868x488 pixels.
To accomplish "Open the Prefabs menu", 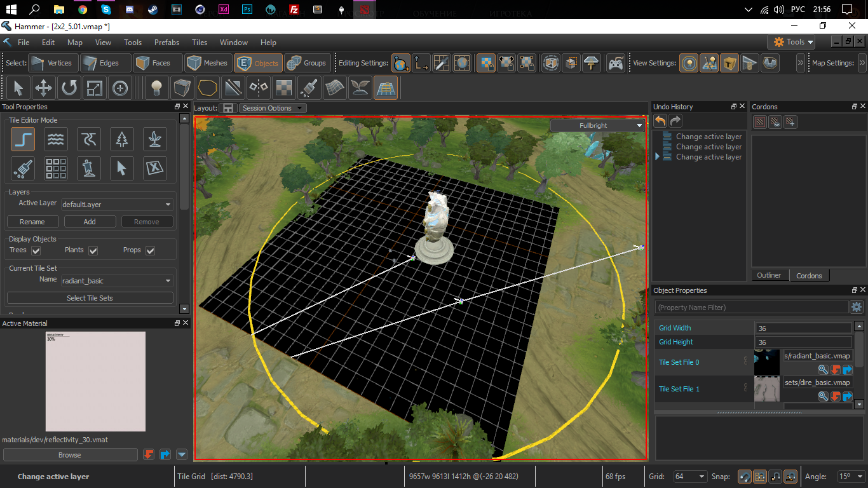I will click(x=166, y=43).
